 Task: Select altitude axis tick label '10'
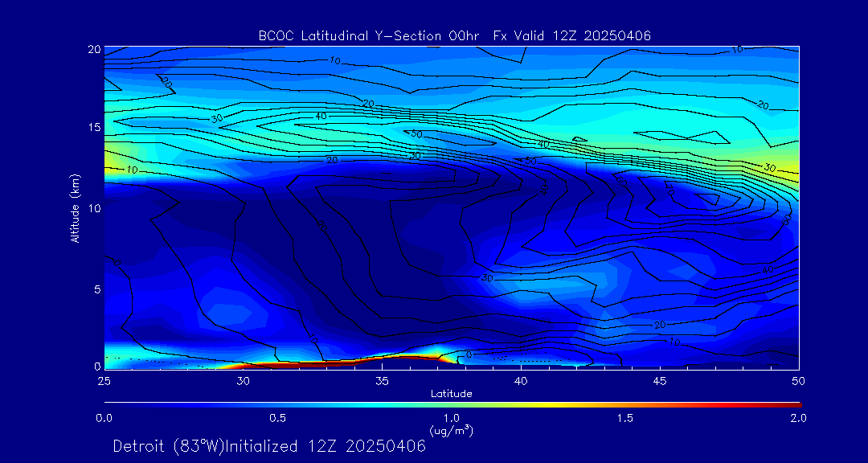click(94, 207)
